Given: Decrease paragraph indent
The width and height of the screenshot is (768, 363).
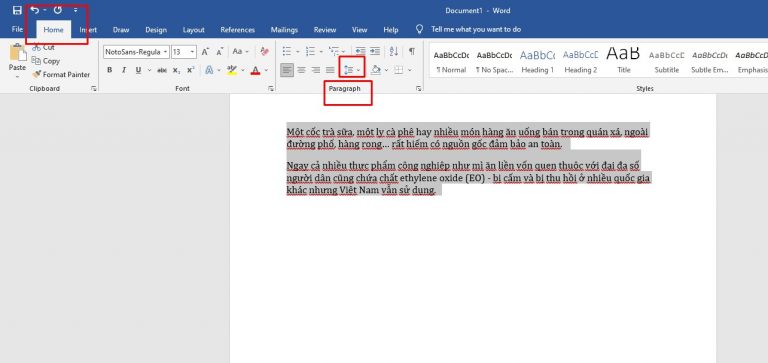Looking at the screenshot, I should point(360,51).
